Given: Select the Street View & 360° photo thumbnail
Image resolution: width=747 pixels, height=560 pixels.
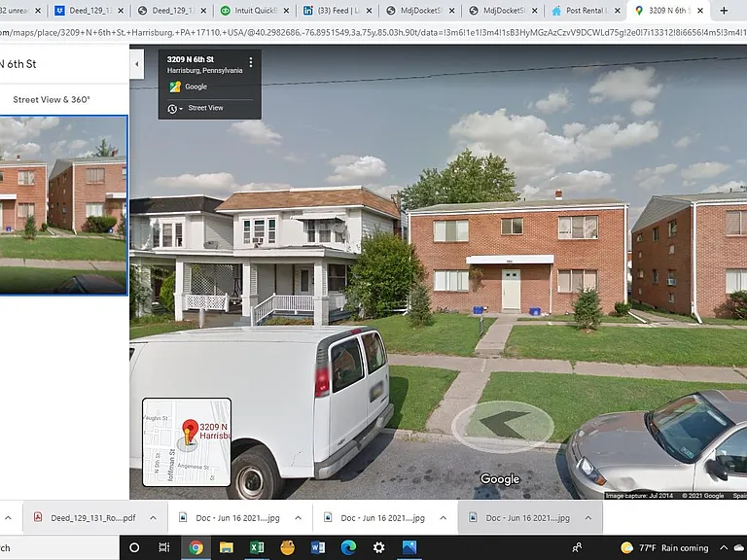Looking at the screenshot, I should click(x=63, y=205).
